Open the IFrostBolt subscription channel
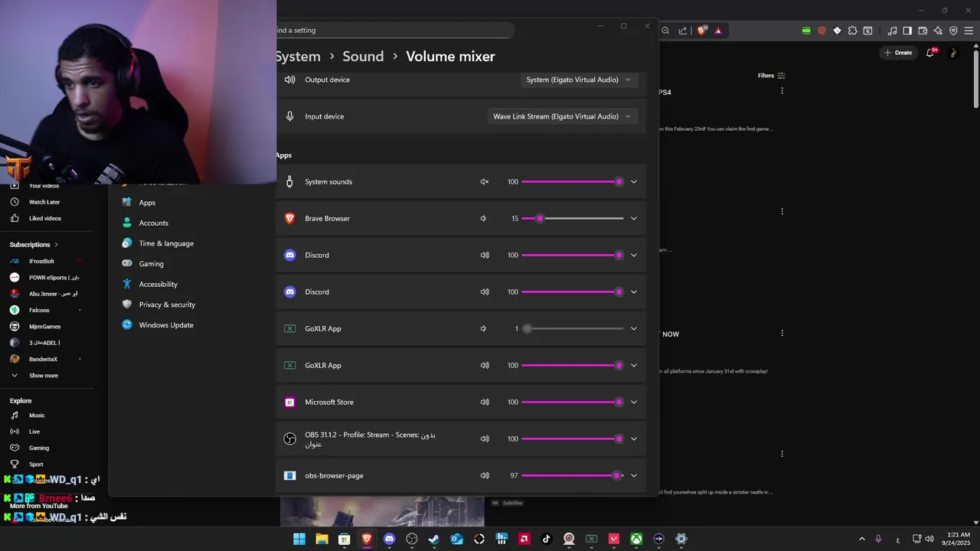This screenshot has width=980, height=551. (x=41, y=261)
